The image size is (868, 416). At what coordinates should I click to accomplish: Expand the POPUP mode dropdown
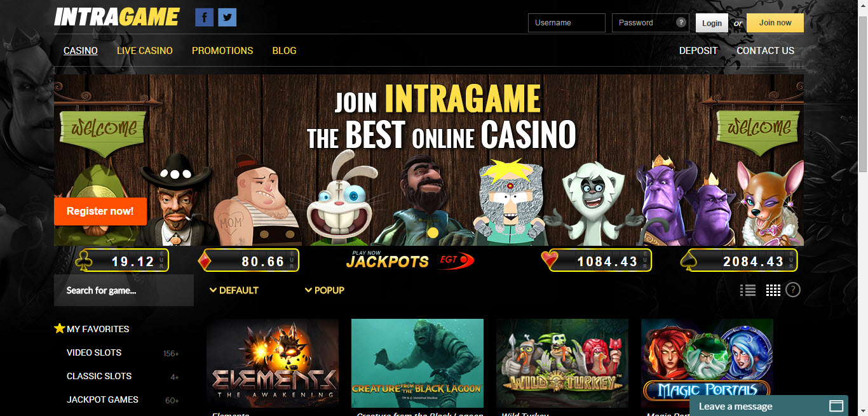click(324, 290)
